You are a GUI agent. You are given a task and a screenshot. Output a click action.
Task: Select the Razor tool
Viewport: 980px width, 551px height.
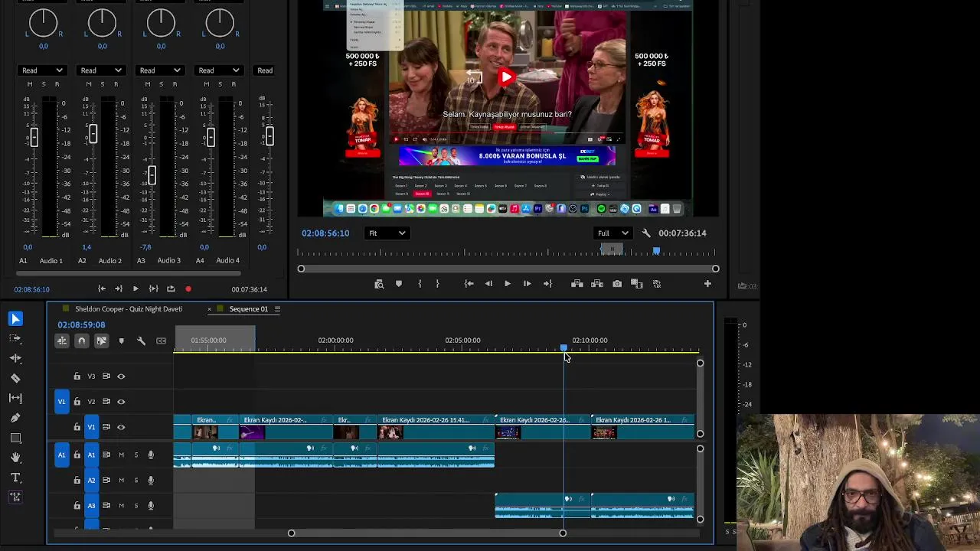[x=15, y=378]
